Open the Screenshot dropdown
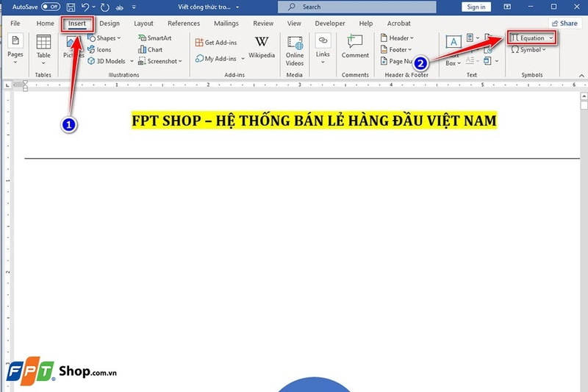The width and height of the screenshot is (588, 392). click(160, 61)
